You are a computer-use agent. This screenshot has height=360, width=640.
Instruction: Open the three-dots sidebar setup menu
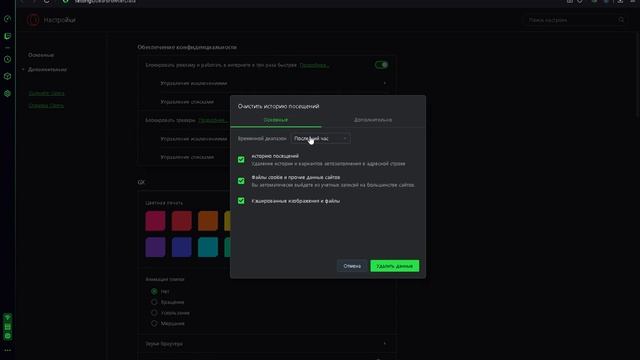7,350
